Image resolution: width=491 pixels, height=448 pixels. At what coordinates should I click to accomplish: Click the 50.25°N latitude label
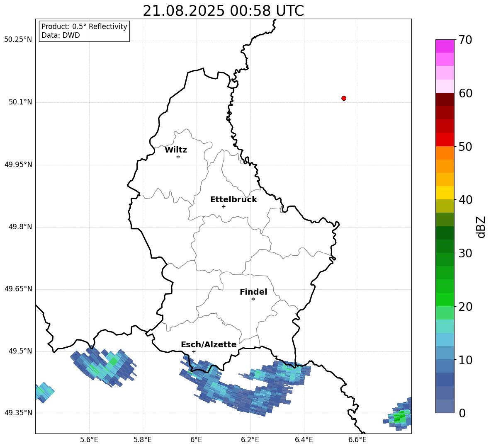click(x=18, y=40)
